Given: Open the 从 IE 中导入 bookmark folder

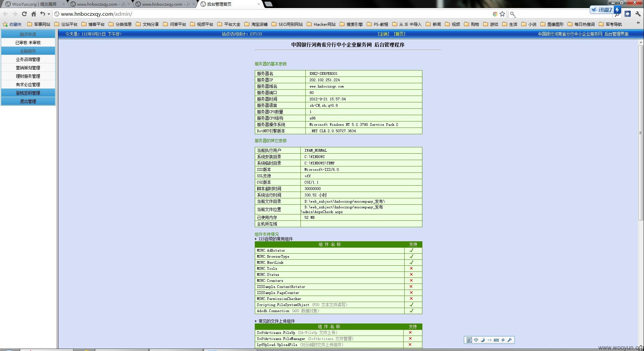Looking at the screenshot, I should (x=407, y=24).
